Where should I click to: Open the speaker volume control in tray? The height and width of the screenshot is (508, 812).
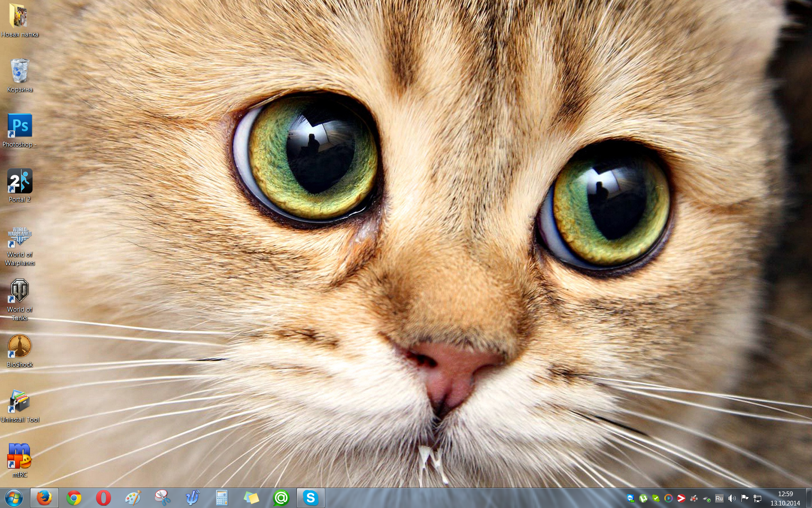(732, 498)
